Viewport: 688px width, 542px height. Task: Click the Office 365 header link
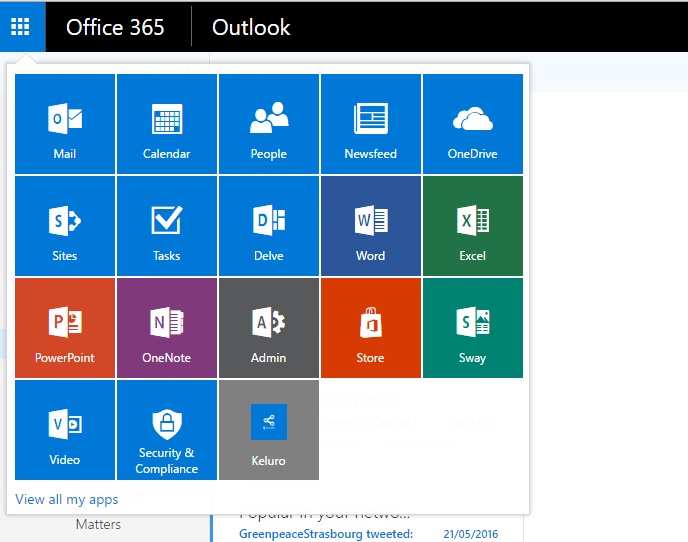115,27
